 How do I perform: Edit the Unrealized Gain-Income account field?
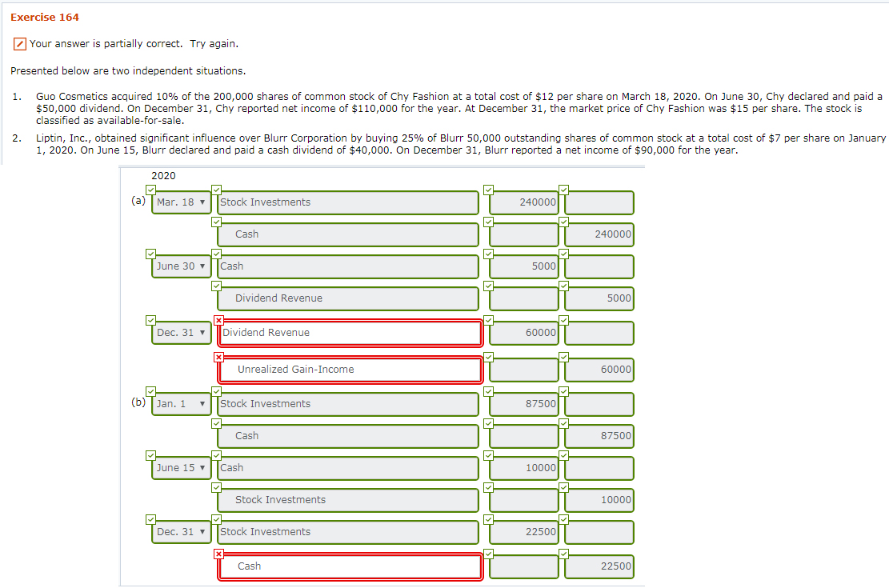350,370
